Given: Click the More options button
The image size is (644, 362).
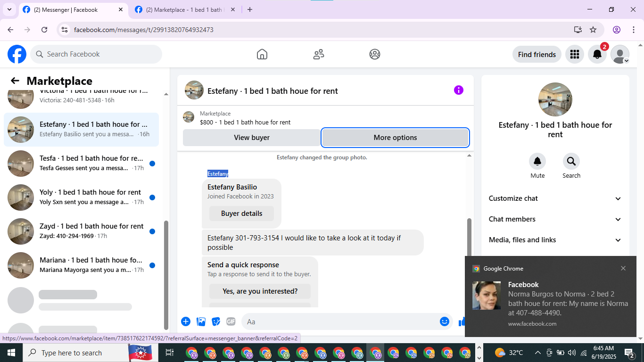Looking at the screenshot, I should 395,138.
